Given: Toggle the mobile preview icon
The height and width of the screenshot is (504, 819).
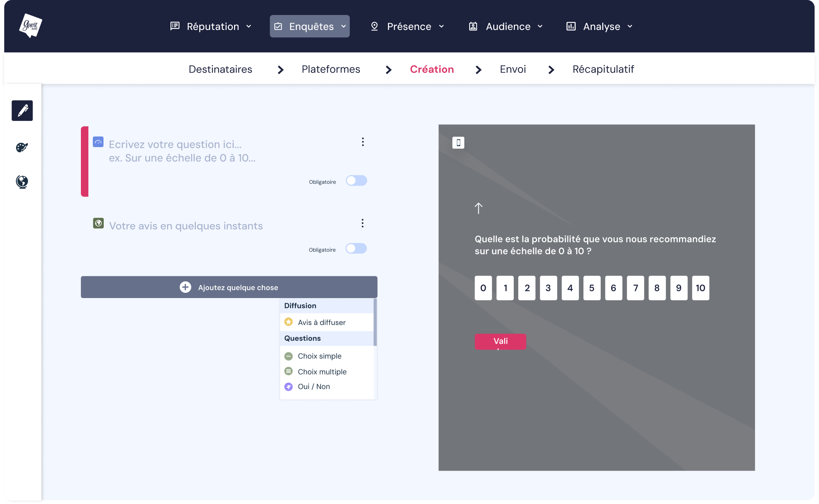Looking at the screenshot, I should point(458,143).
